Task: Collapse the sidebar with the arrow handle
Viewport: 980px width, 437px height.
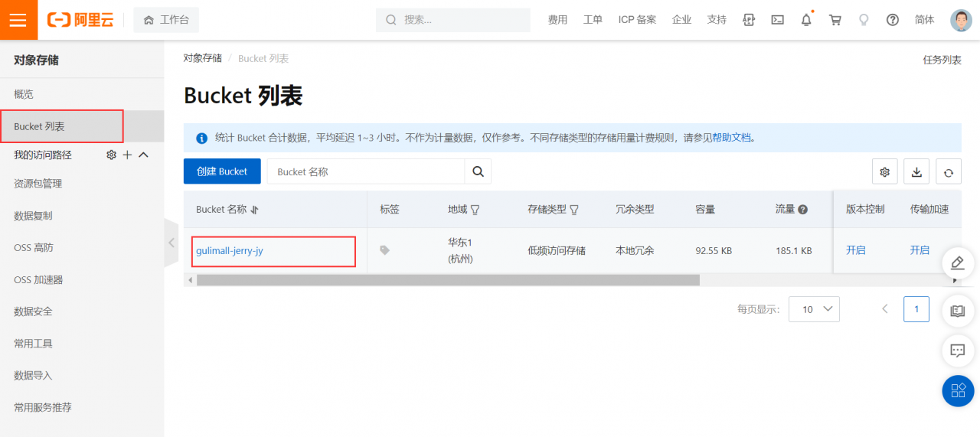Action: [x=171, y=243]
